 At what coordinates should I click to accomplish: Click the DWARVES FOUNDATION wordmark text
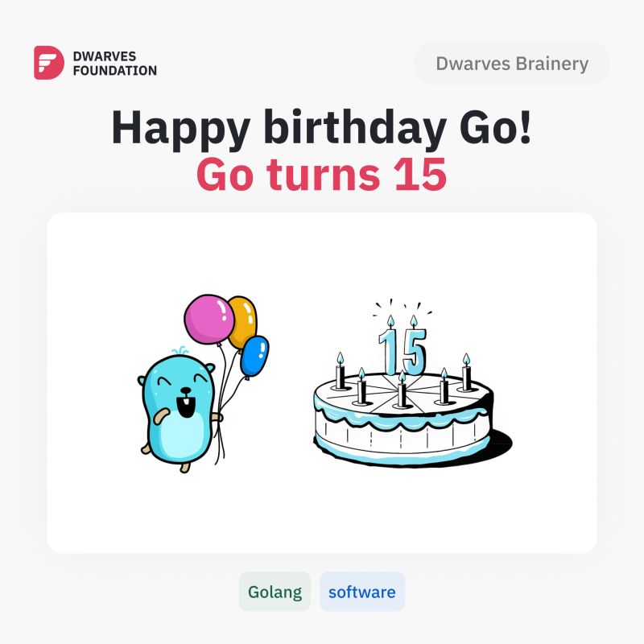click(115, 64)
